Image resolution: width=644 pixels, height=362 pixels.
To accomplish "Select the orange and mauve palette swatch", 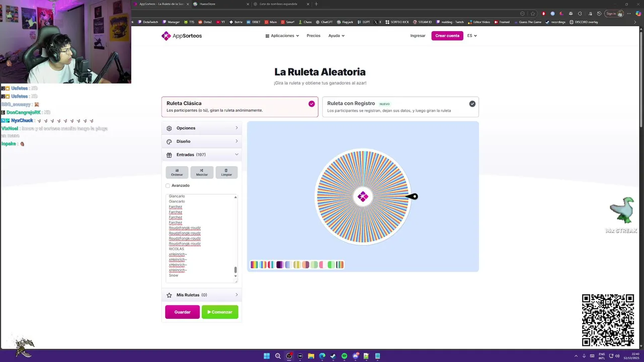I will pyautogui.click(x=305, y=264).
